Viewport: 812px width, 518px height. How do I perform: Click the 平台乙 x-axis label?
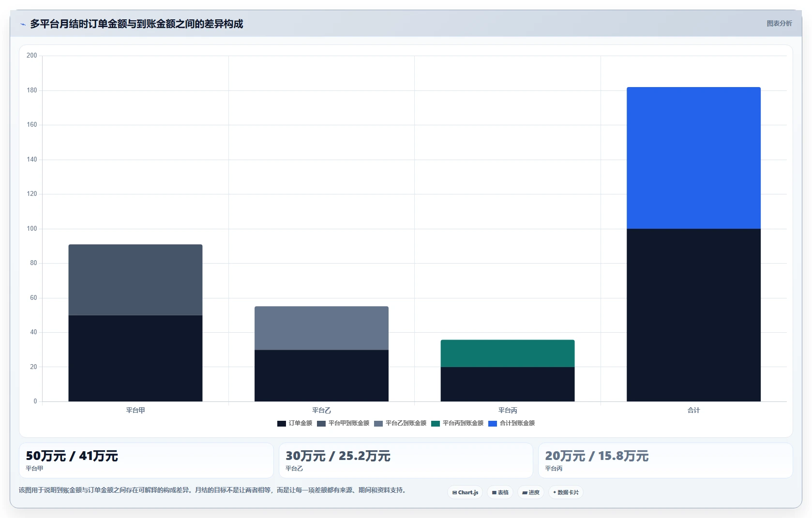321,410
